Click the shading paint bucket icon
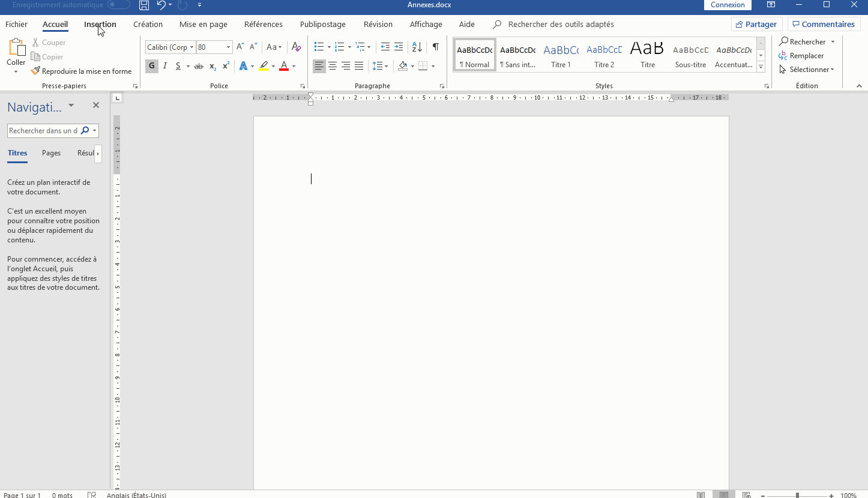Viewport: 868px width, 498px height. [x=403, y=66]
